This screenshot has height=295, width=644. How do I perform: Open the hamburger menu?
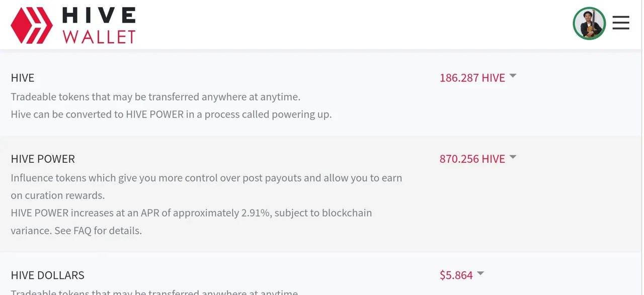point(621,23)
